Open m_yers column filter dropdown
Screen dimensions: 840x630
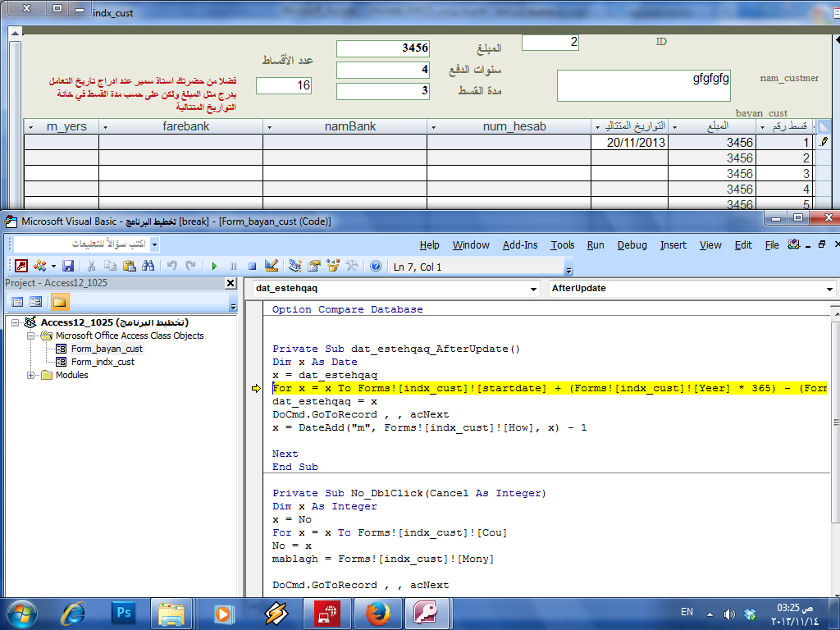point(30,127)
